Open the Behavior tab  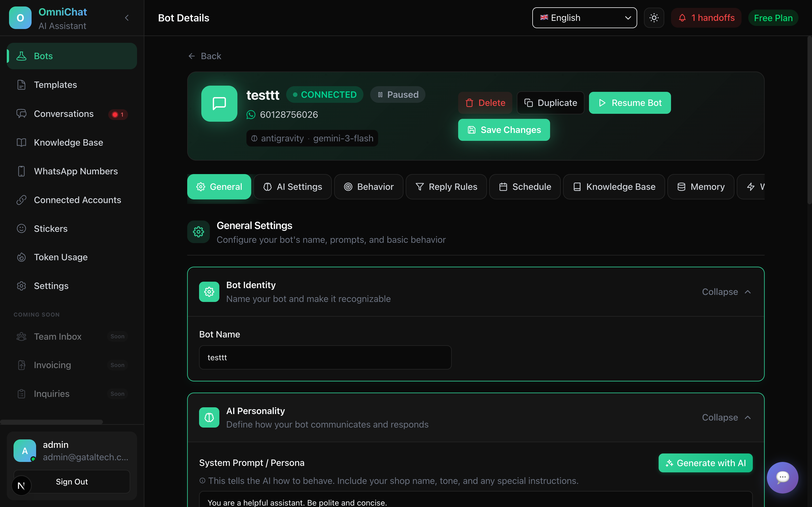point(369,187)
